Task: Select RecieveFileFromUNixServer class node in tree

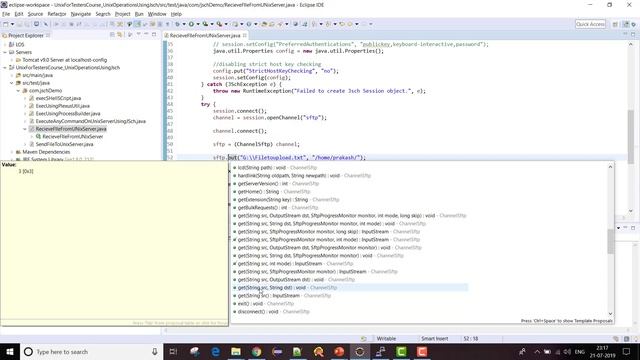Action: [x=73, y=136]
